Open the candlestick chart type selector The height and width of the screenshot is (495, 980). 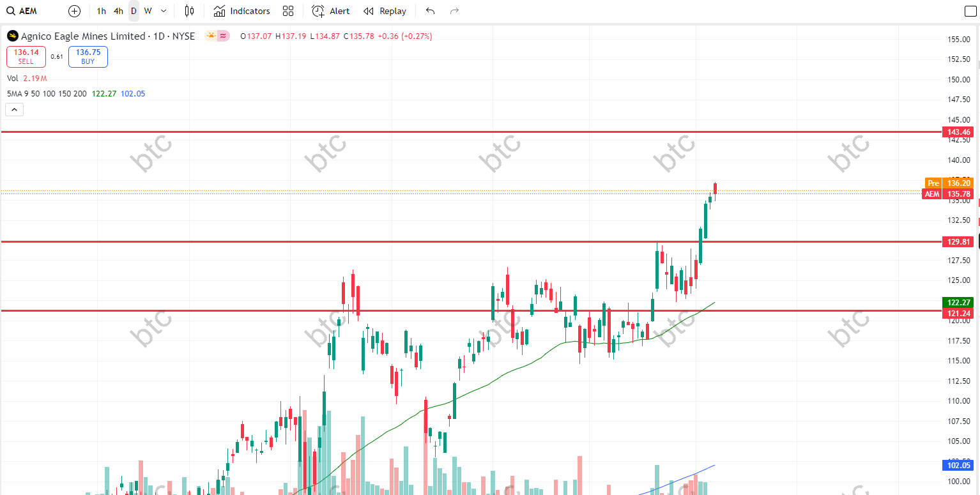pyautogui.click(x=189, y=11)
